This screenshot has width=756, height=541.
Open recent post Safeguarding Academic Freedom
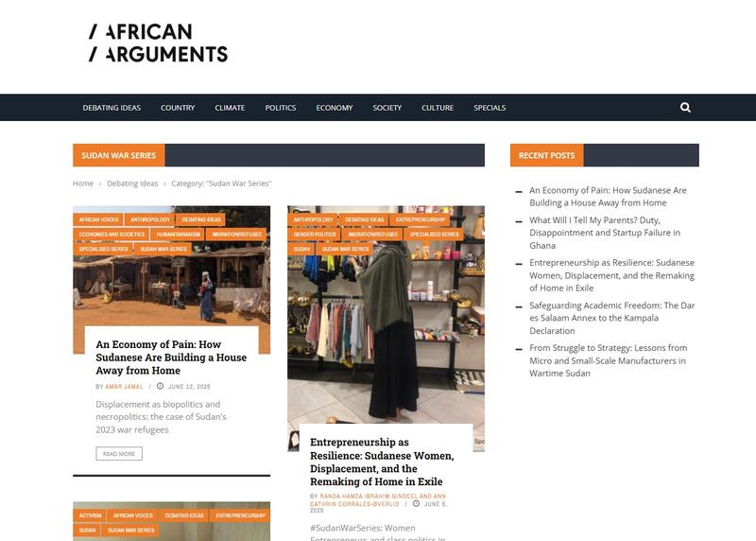(611, 318)
